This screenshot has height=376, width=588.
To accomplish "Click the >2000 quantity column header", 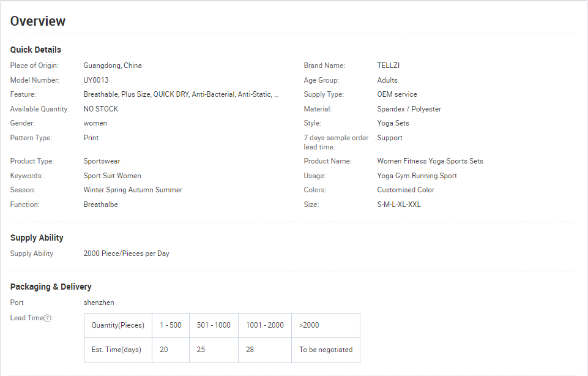I will click(x=326, y=325).
